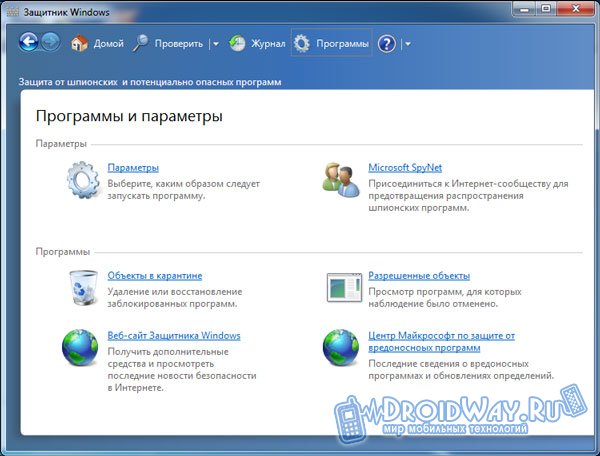Click text 'Просмотр программ, для которых'

445,292
